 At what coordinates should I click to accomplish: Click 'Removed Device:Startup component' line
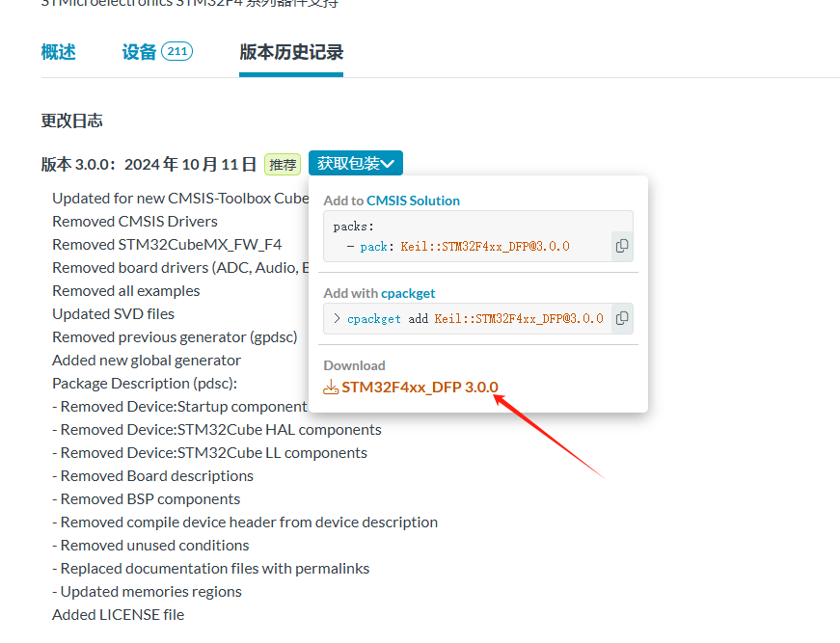(180, 407)
